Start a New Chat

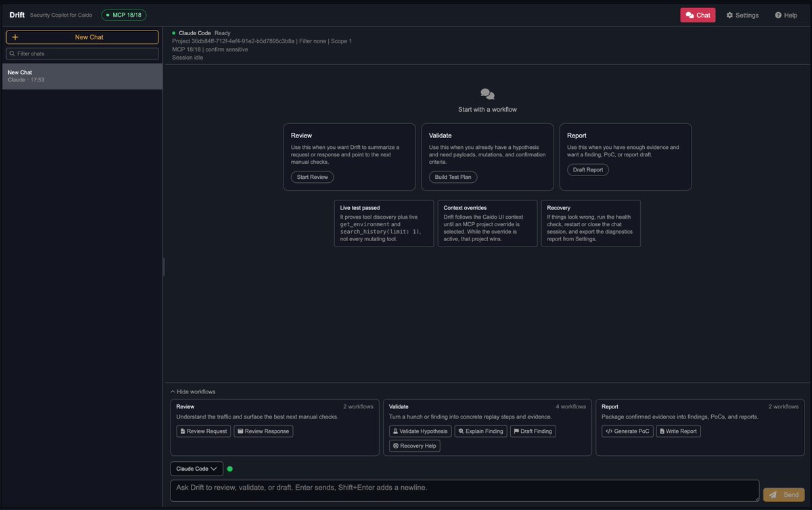click(82, 37)
